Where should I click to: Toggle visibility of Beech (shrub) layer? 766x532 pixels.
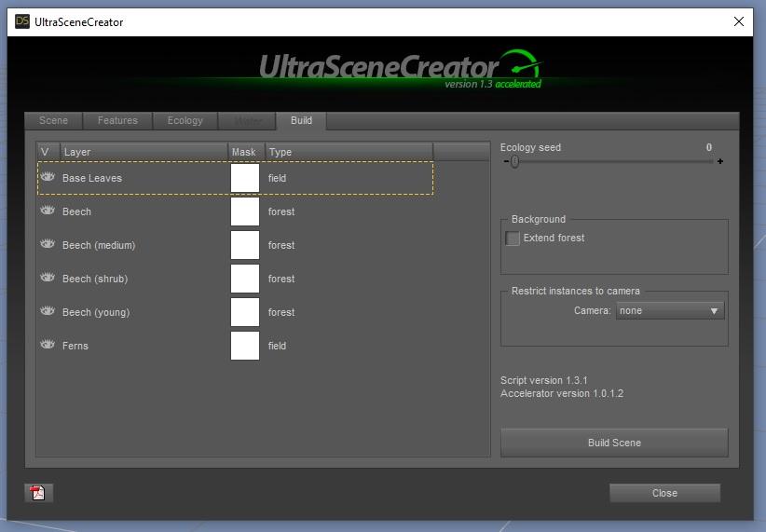point(48,278)
